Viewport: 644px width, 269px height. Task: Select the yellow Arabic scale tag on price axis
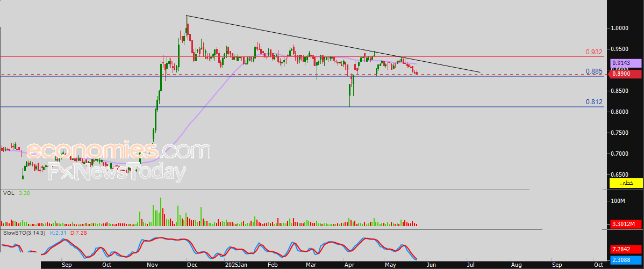(626, 183)
